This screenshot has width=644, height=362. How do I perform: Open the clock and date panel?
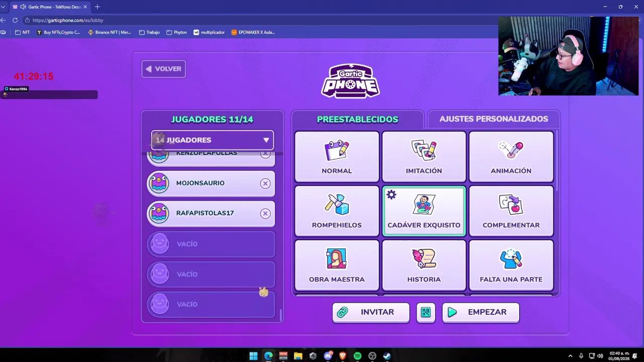[x=619, y=356]
